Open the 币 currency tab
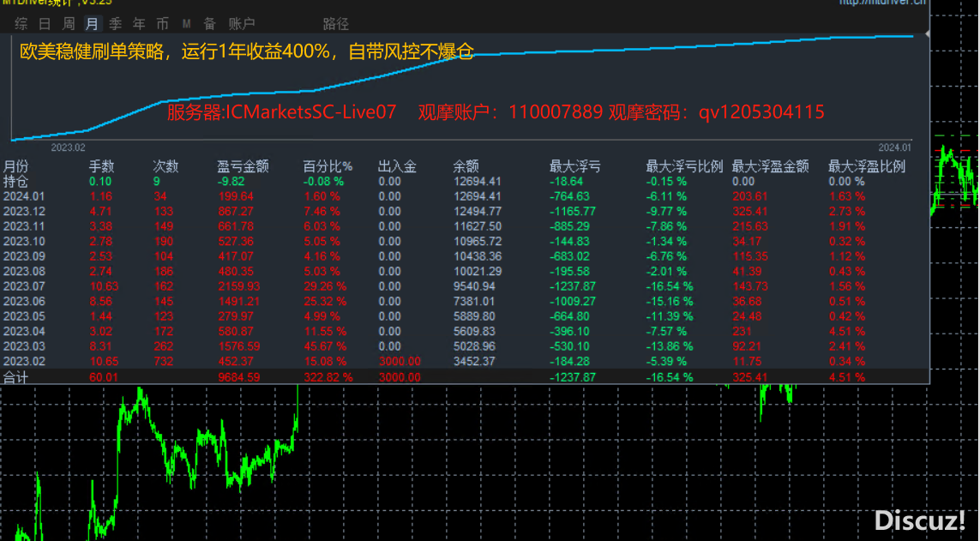Viewport: 980px width, 541px height. click(x=163, y=24)
